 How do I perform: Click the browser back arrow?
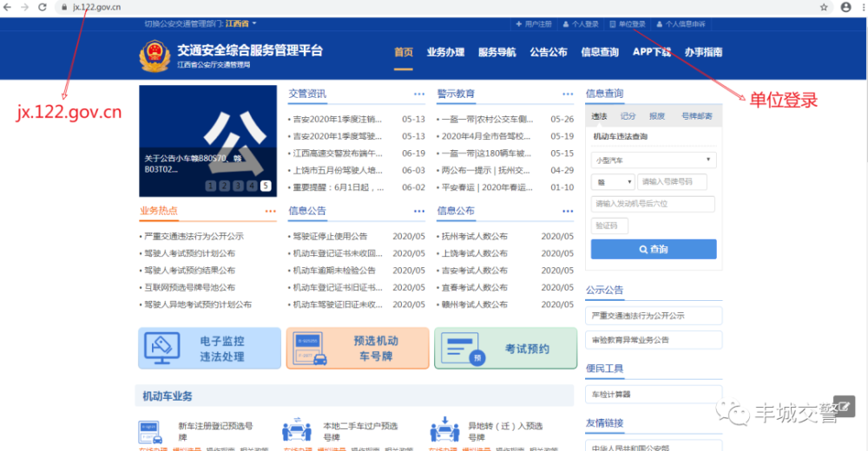coord(7,7)
